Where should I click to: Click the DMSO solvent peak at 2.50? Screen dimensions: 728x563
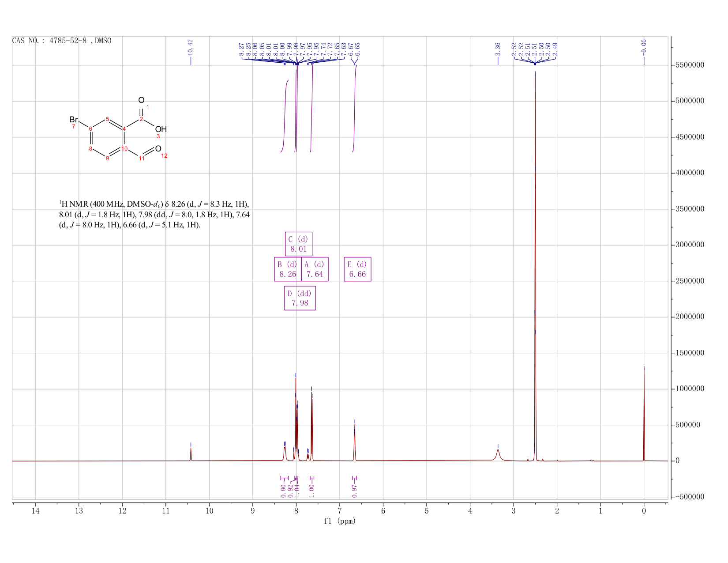pos(535,265)
